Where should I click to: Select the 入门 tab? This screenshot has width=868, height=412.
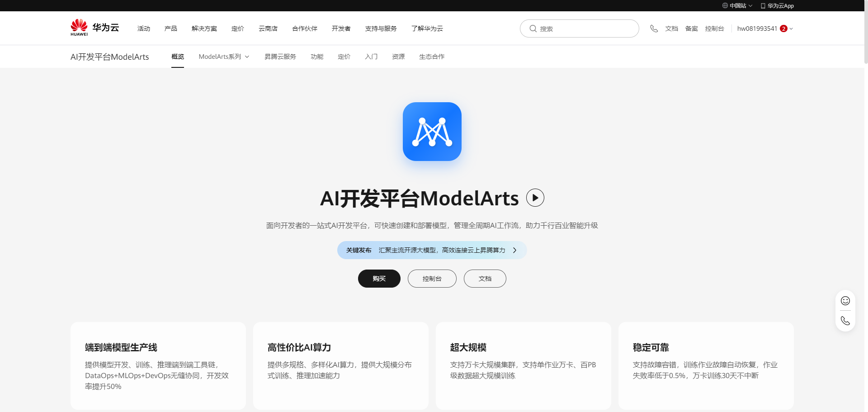pyautogui.click(x=371, y=57)
